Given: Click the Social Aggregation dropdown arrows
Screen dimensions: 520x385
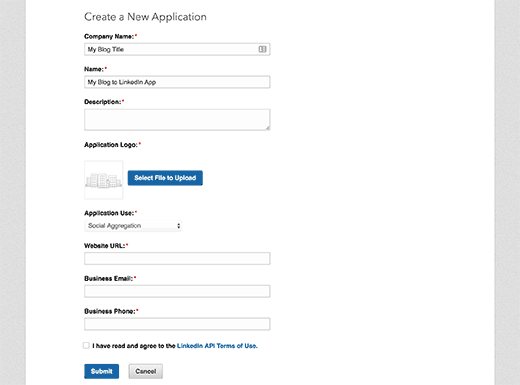Looking at the screenshot, I should click(x=179, y=226).
